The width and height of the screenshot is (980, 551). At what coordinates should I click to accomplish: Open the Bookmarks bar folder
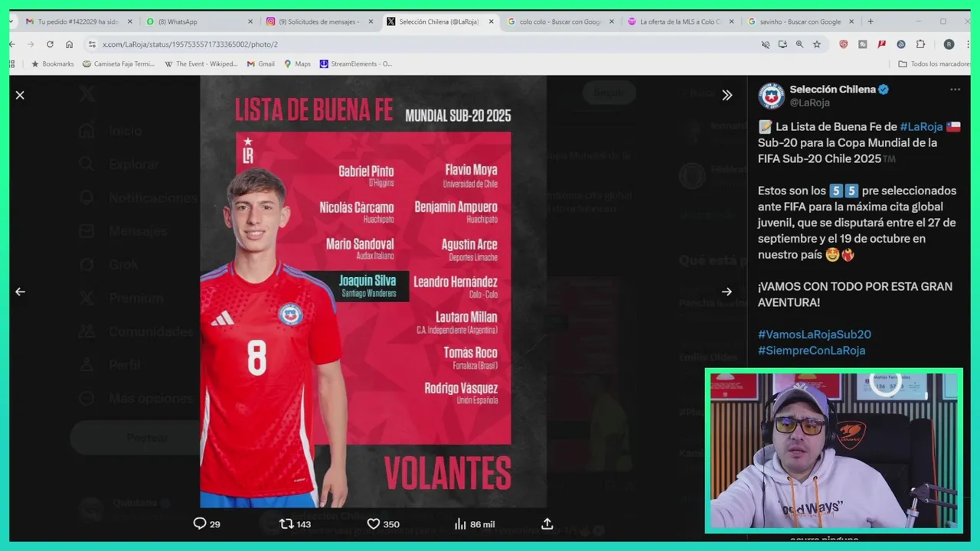[53, 64]
